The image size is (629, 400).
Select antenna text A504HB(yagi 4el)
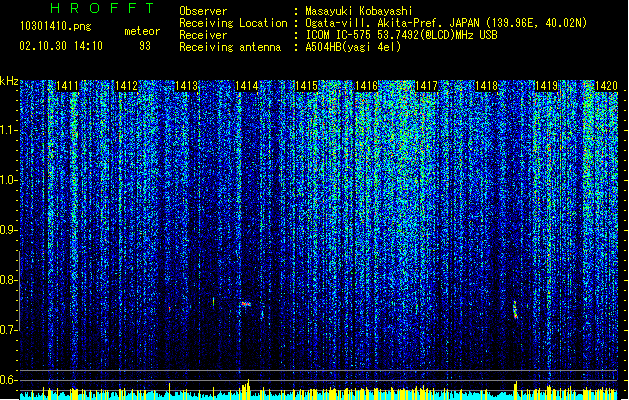(353, 47)
